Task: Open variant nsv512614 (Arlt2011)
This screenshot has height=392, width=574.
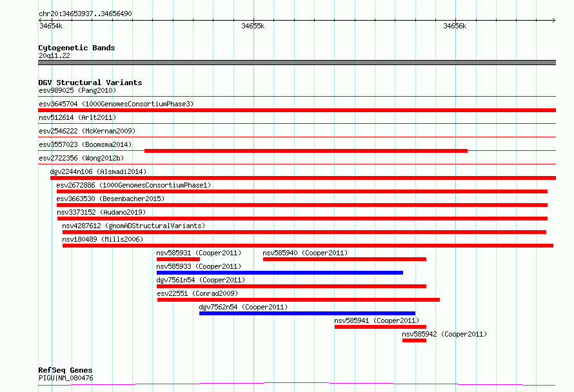Action: [x=77, y=117]
